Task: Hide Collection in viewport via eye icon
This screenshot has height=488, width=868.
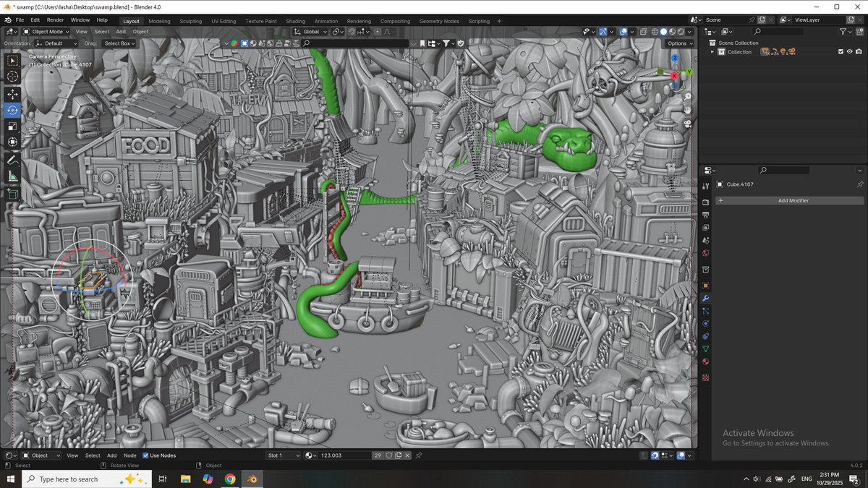Action: (x=850, y=51)
